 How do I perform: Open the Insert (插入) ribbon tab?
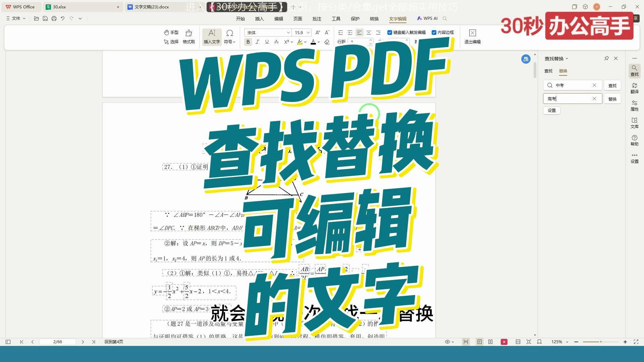(259, 19)
